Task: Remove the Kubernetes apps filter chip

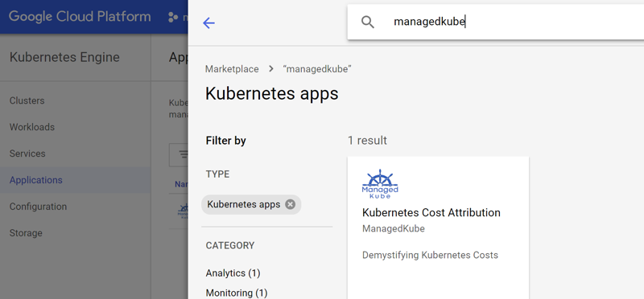Action: point(291,204)
